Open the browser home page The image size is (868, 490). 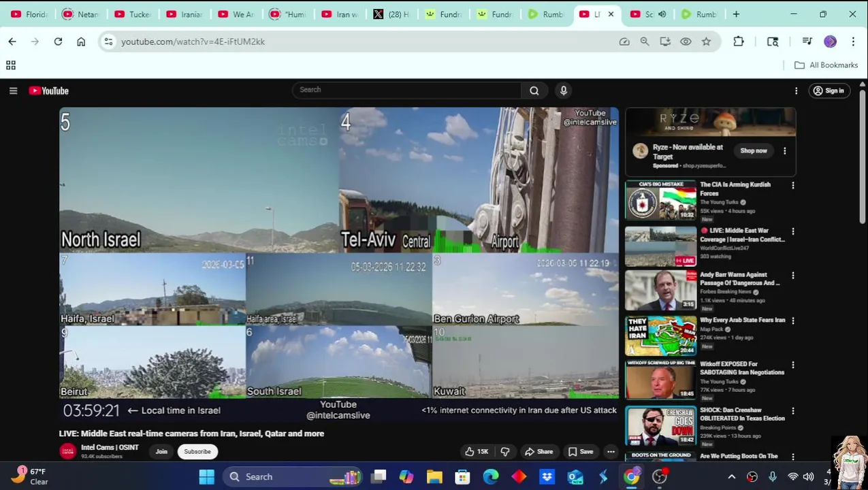click(x=81, y=42)
